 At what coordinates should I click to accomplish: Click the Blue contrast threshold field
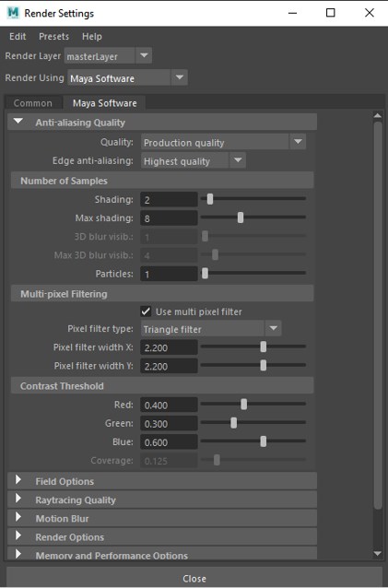tap(169, 441)
